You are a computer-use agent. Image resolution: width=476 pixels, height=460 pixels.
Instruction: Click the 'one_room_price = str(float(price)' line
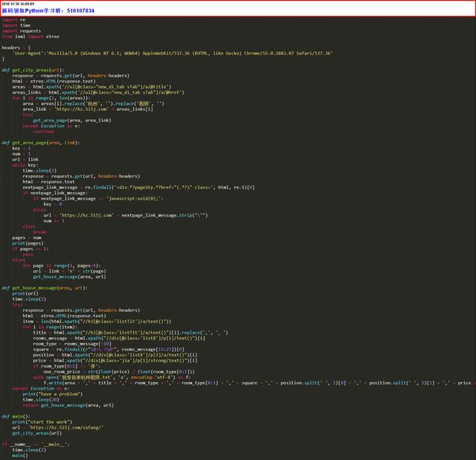point(119,371)
